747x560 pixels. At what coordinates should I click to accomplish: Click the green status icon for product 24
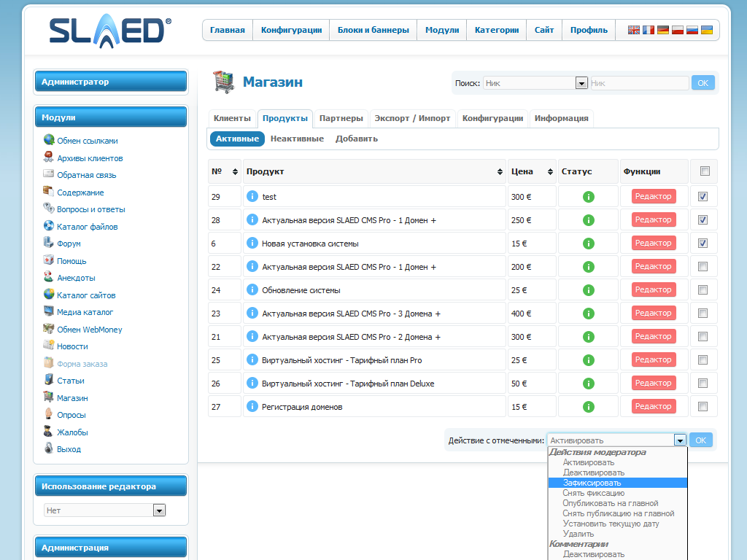coord(588,290)
